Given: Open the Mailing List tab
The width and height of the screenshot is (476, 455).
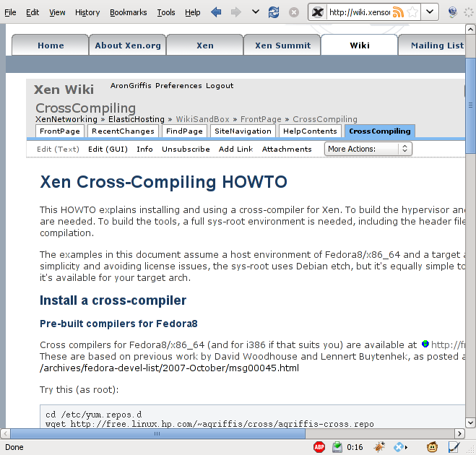Looking at the screenshot, I should click(432, 45).
